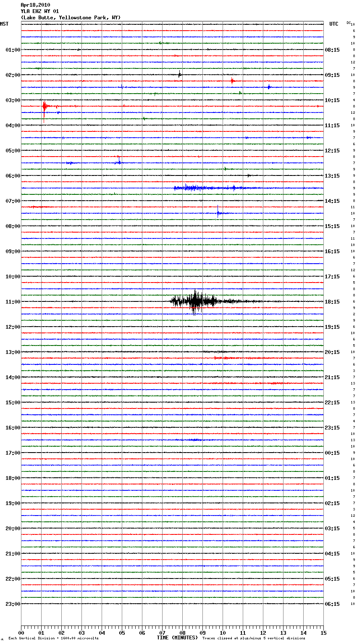357x644 pixels.
Task: Select the 15:00 MST time label
Action: coord(13,403)
